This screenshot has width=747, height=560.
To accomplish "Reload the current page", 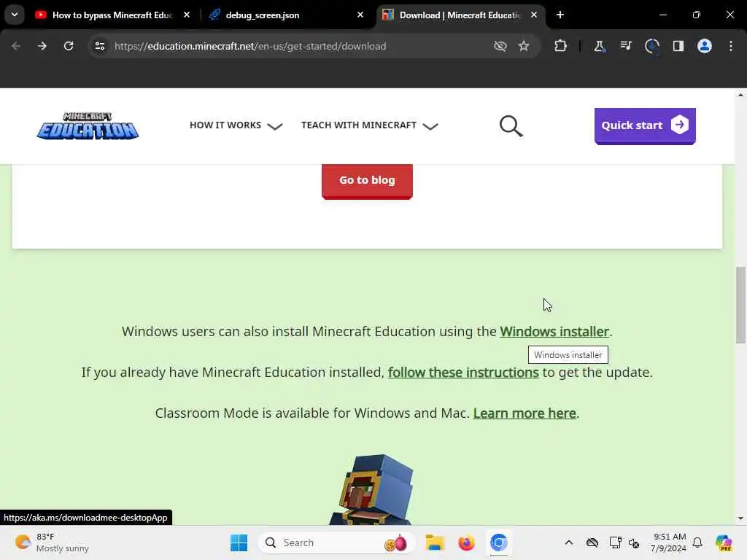I will click(x=69, y=46).
